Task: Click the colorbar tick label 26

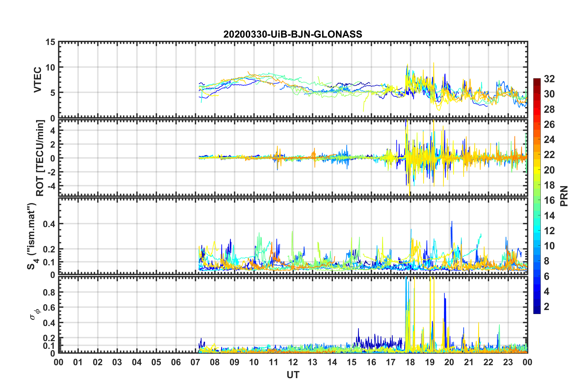Action: pyautogui.click(x=549, y=125)
